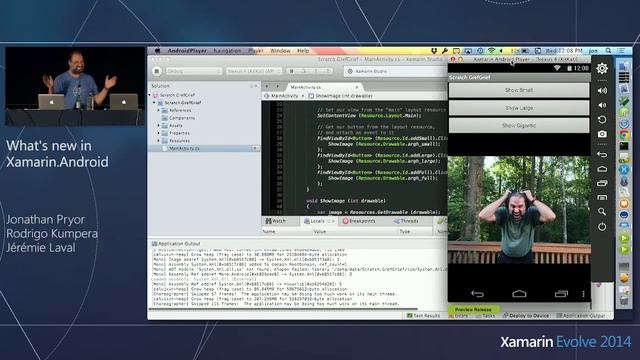
Task: Tap the back button in phone navigation bar
Action: (477, 293)
